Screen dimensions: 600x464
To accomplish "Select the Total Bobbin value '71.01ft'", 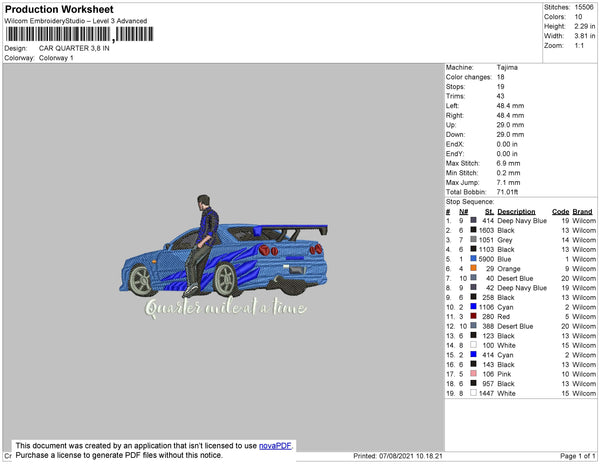I will [x=507, y=192].
